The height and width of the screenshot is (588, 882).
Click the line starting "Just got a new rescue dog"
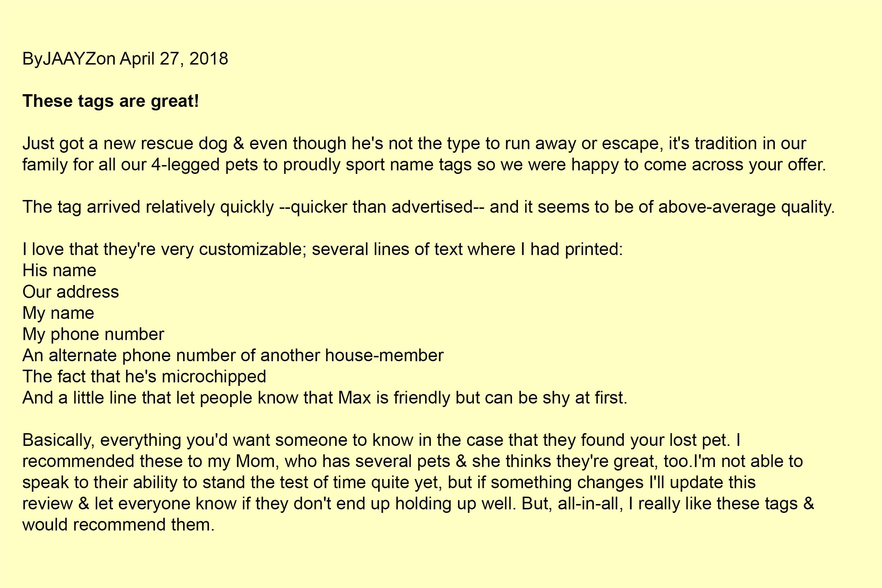[414, 144]
